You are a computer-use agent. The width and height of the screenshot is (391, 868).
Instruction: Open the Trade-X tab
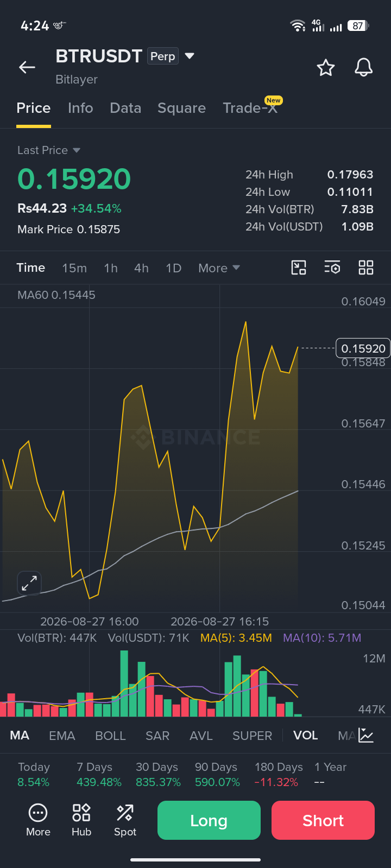pos(250,108)
